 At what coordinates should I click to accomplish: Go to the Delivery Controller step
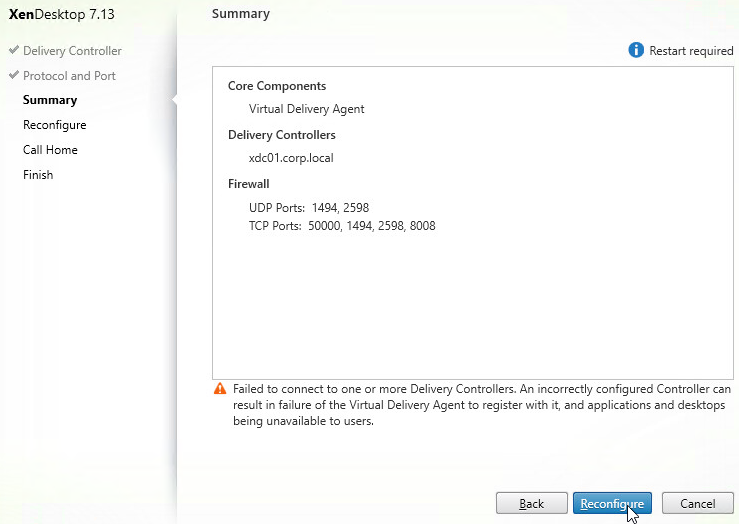pyautogui.click(x=72, y=51)
